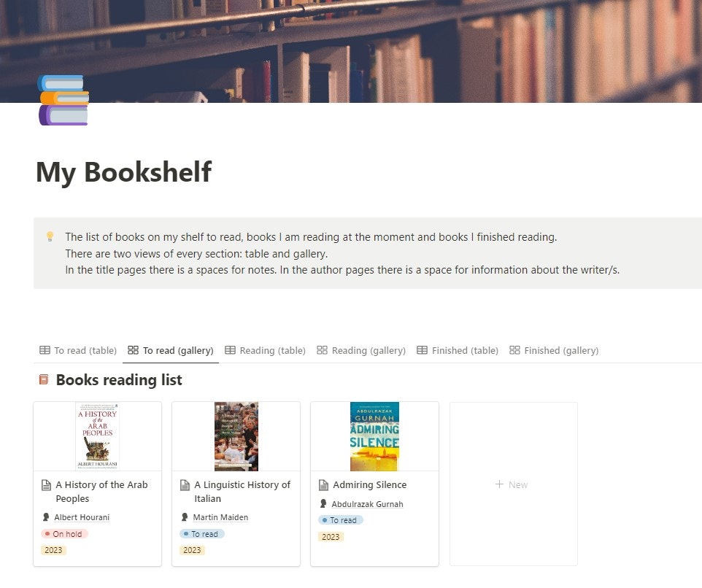Switch to the 'Reading (table)' view tab
Image resolution: width=702 pixels, height=588 pixels.
tap(272, 350)
